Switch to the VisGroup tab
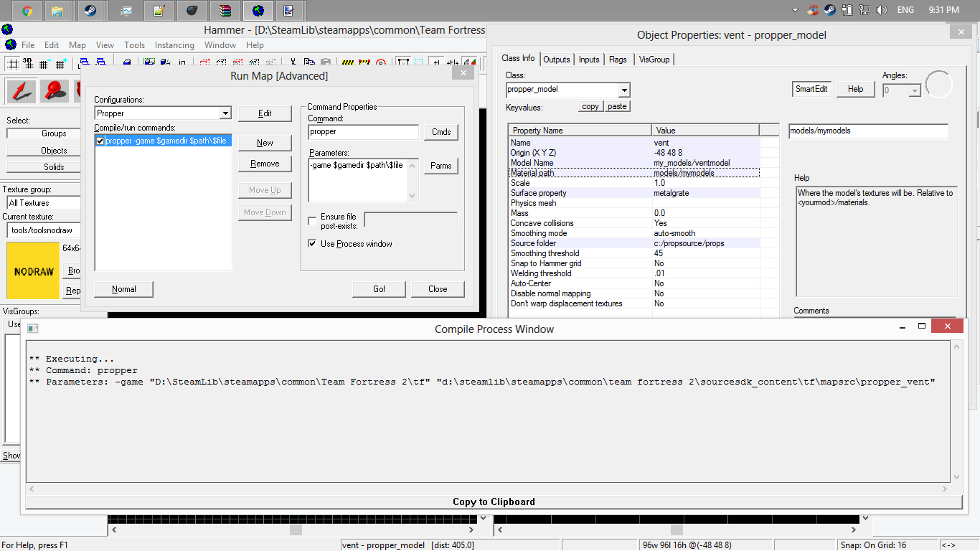The height and width of the screenshot is (551, 980). click(654, 60)
